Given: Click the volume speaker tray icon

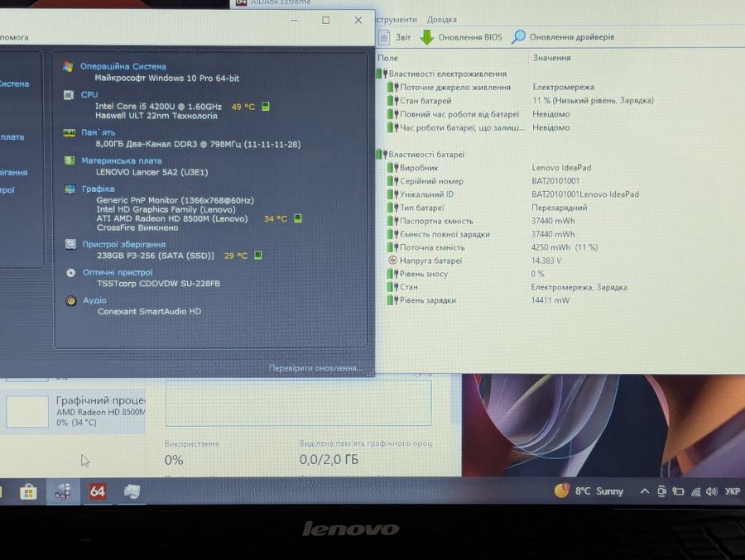Looking at the screenshot, I should 711,491.
